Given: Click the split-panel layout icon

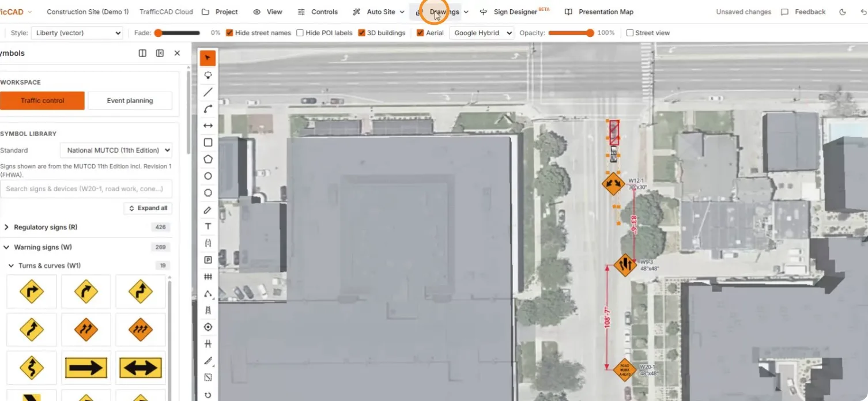Looking at the screenshot, I should 142,53.
